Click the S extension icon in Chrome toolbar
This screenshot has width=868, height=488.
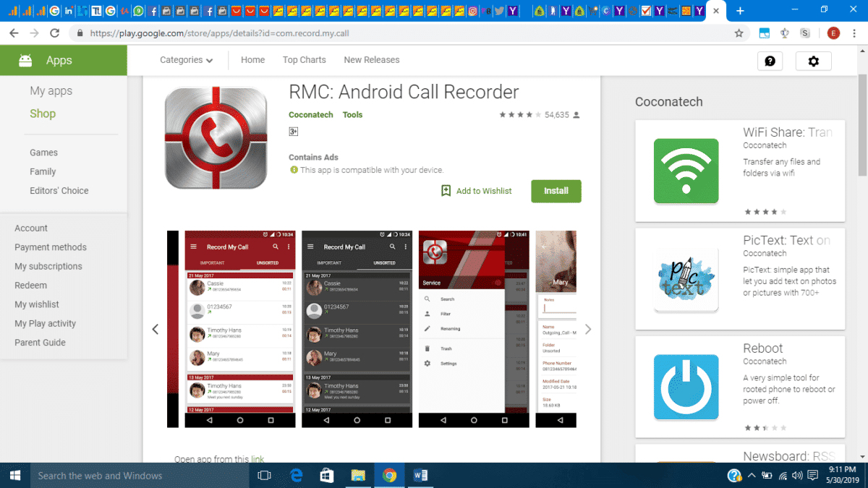pos(805,33)
